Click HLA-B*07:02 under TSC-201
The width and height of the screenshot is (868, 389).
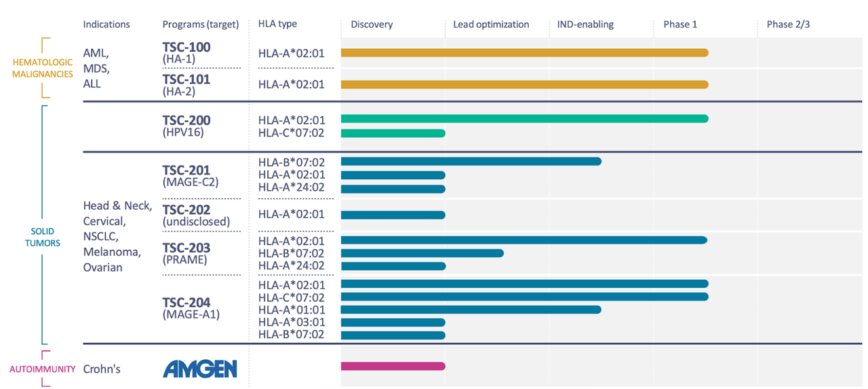[x=292, y=162]
